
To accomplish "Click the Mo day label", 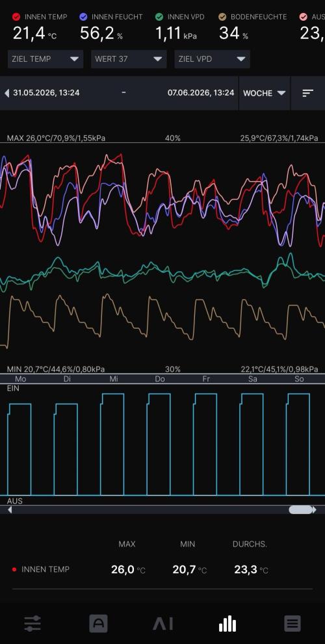I will 21,379.
